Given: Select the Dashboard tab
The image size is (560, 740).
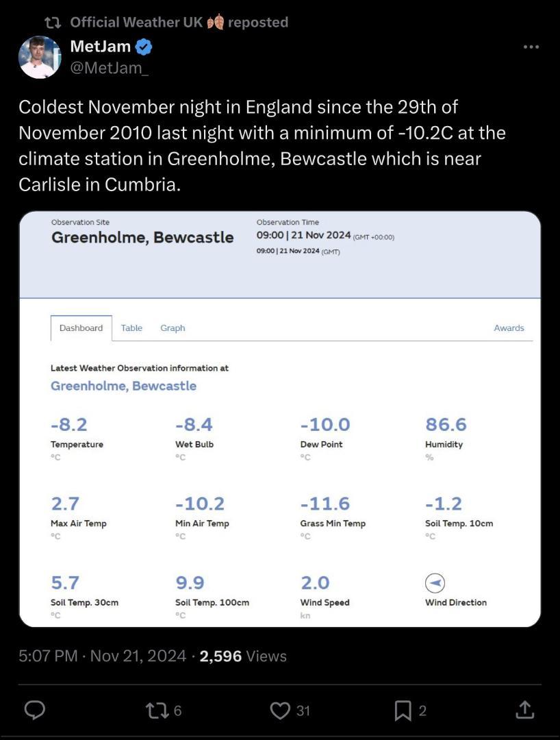Looking at the screenshot, I should point(81,328).
